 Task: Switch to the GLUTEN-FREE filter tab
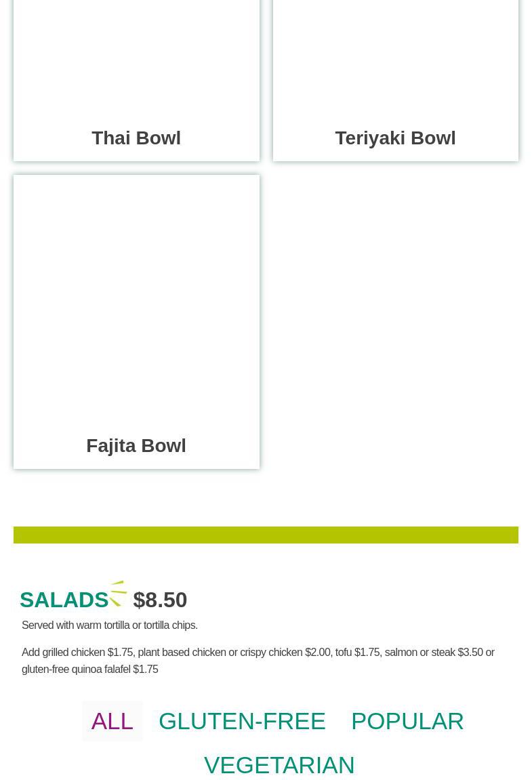[242, 721]
